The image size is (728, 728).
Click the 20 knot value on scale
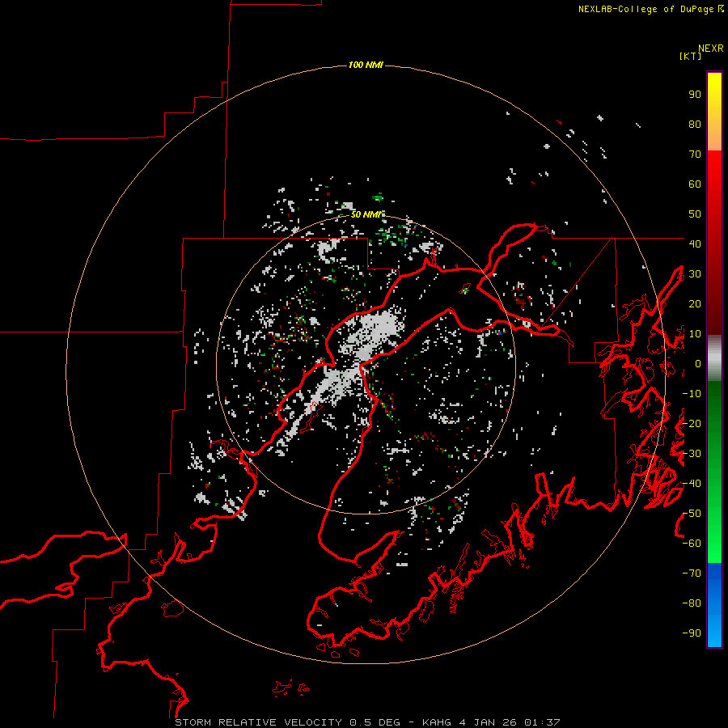click(x=695, y=303)
